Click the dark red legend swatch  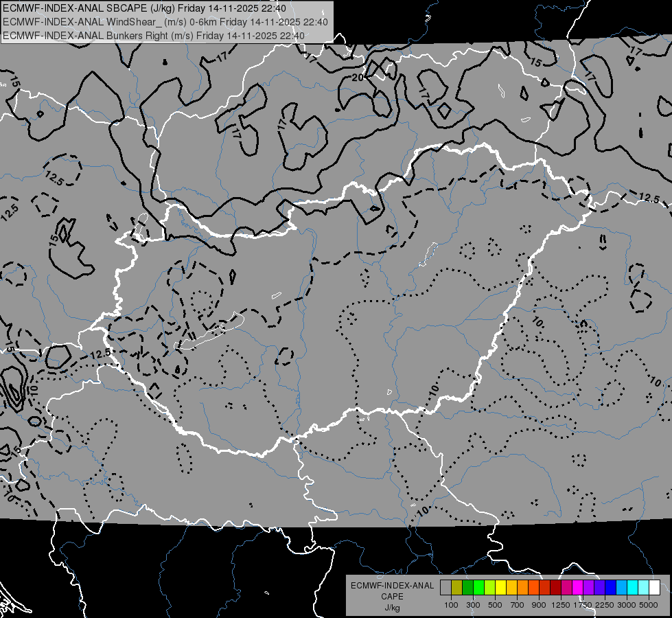[x=556, y=587]
